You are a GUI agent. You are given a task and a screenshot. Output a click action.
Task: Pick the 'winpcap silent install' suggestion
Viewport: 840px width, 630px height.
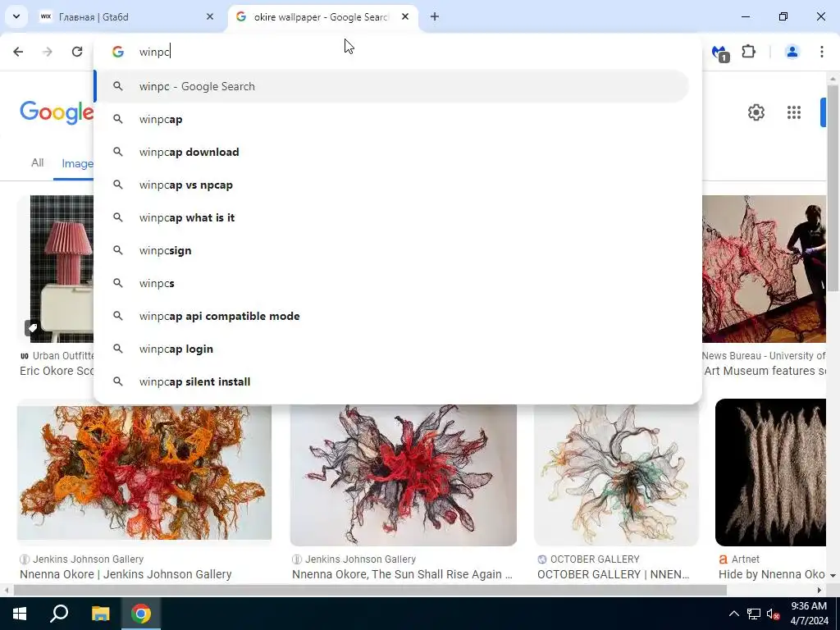pos(392,381)
